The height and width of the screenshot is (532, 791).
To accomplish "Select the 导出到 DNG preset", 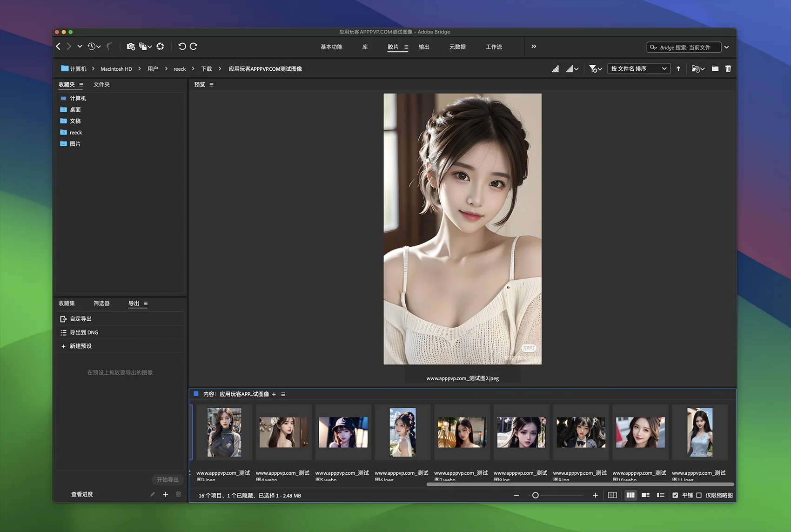I will pos(120,332).
